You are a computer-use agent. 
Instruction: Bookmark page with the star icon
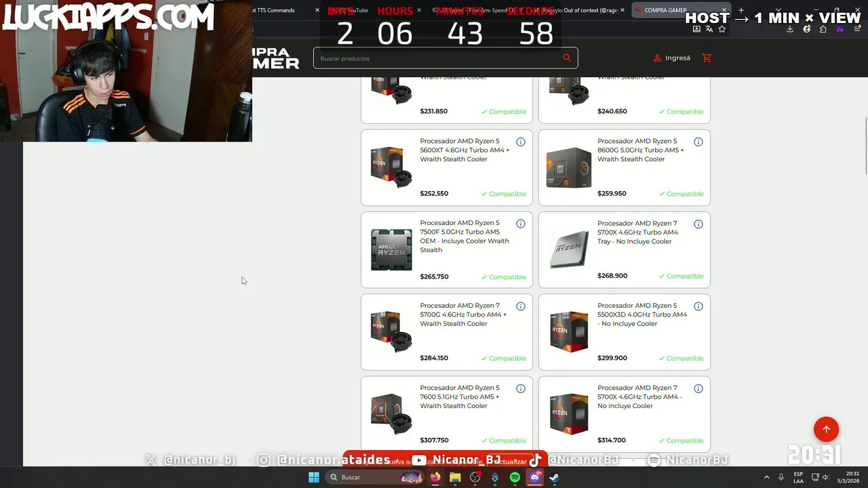click(x=722, y=29)
